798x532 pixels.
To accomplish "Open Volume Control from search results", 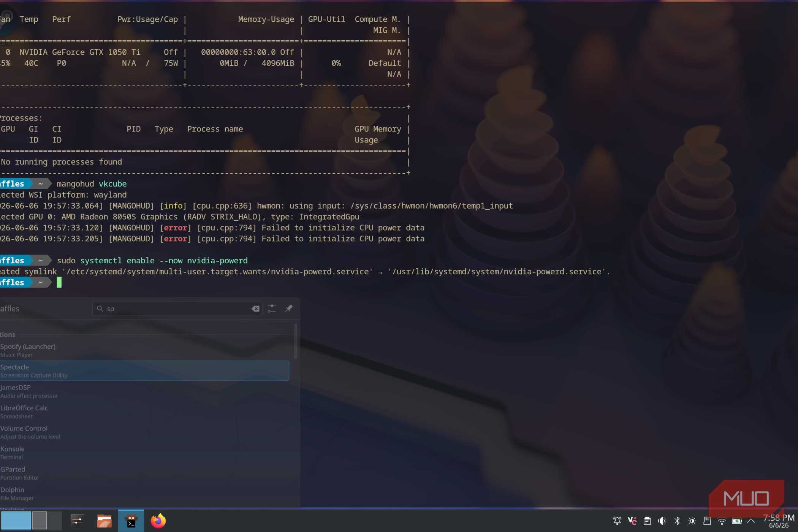I will pos(144,432).
